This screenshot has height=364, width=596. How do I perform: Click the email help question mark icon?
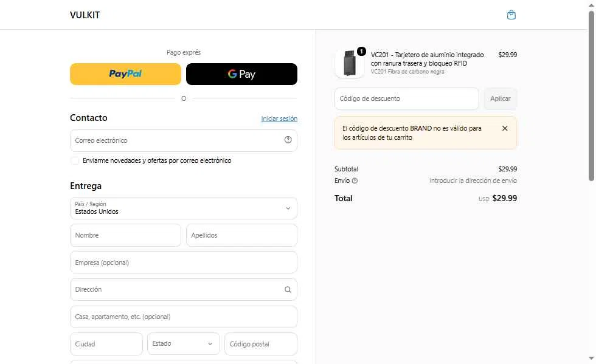coord(288,140)
